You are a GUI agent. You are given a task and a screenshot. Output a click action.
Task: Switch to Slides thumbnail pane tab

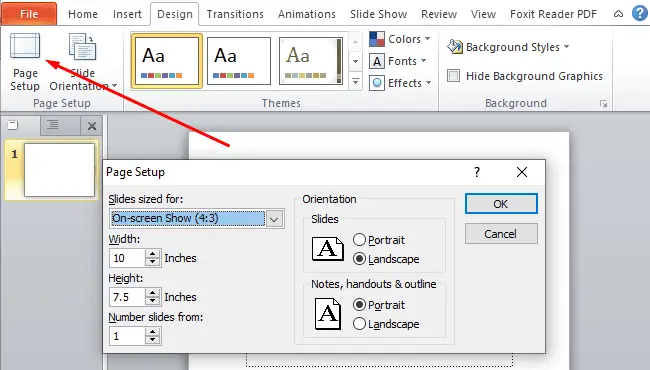click(13, 125)
